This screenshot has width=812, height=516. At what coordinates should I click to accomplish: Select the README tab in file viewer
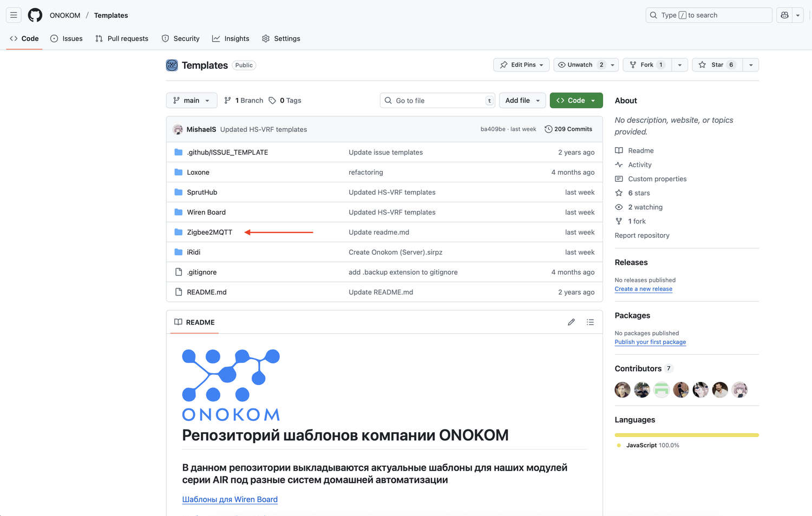194,322
